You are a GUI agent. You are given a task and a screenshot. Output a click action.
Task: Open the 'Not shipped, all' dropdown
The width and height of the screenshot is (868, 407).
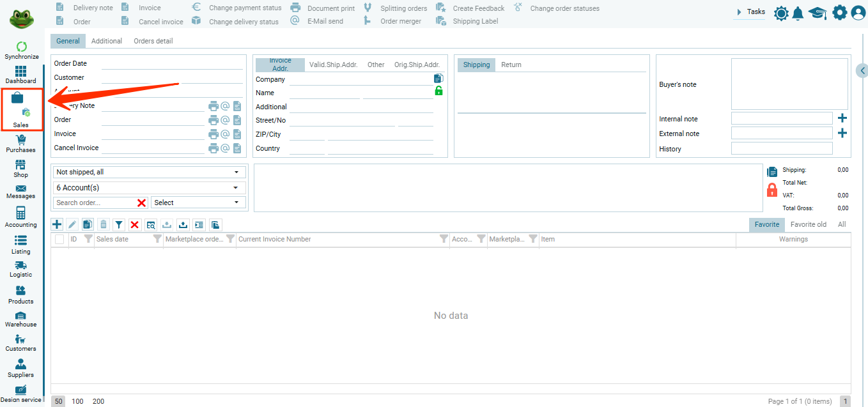tap(148, 172)
